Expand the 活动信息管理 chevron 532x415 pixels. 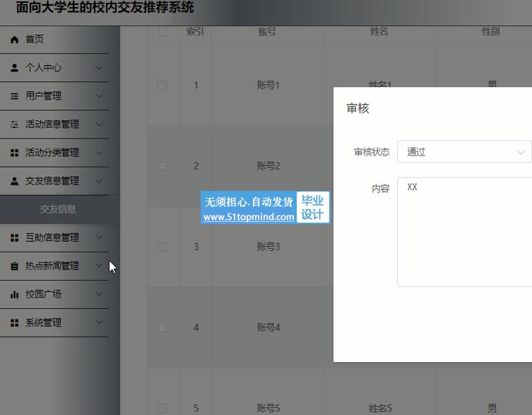coord(99,124)
